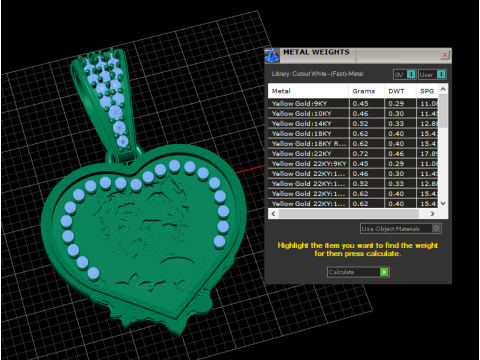This screenshot has height=360, width=480.
Task: Select the Yellow Gold:18KY R... row
Action: click(x=353, y=143)
